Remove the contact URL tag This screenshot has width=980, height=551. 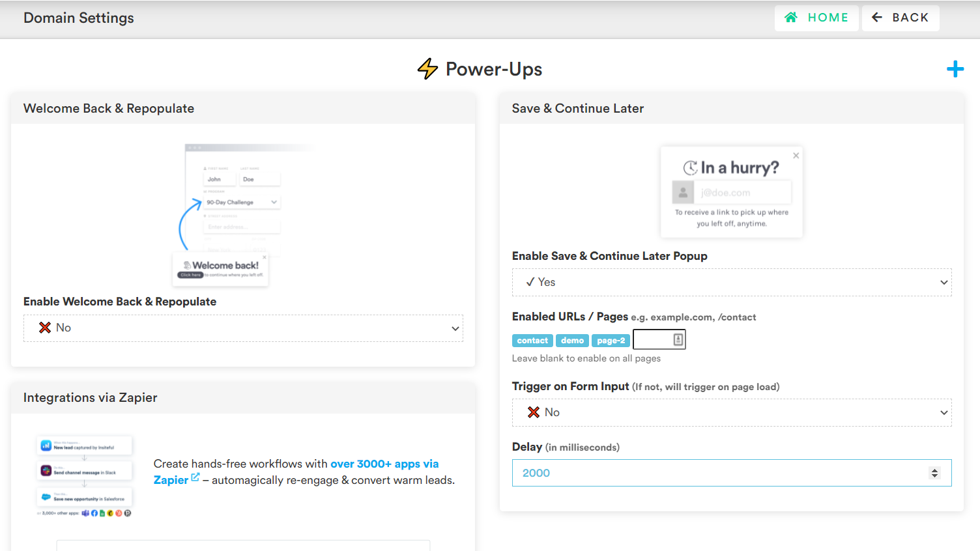[532, 341]
